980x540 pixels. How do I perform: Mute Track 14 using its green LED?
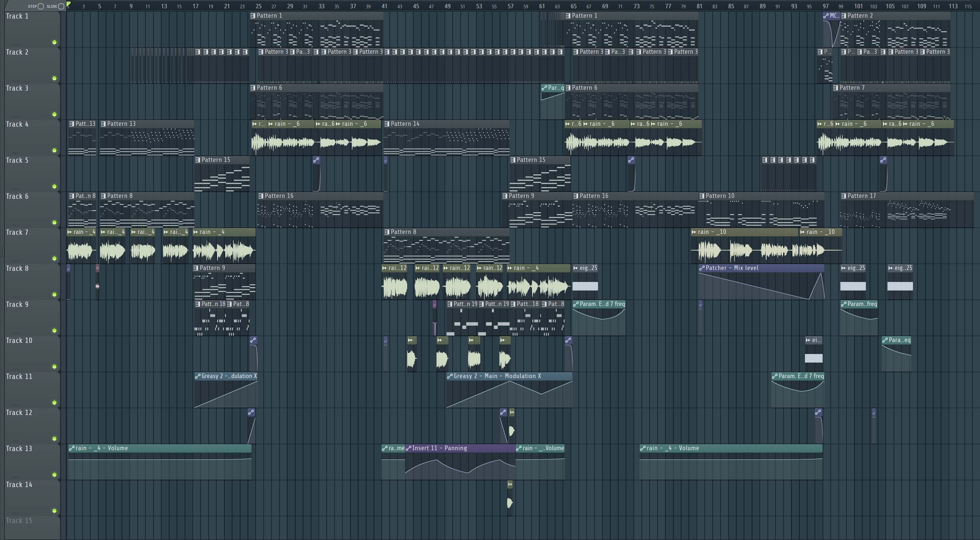[x=54, y=511]
